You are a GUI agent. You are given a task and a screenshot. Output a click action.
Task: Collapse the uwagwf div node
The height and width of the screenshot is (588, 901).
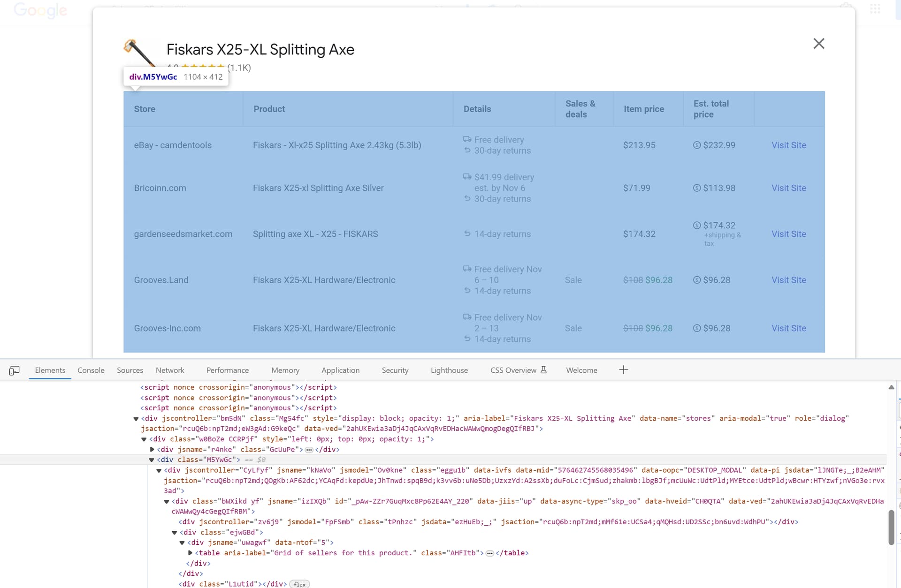(x=182, y=543)
